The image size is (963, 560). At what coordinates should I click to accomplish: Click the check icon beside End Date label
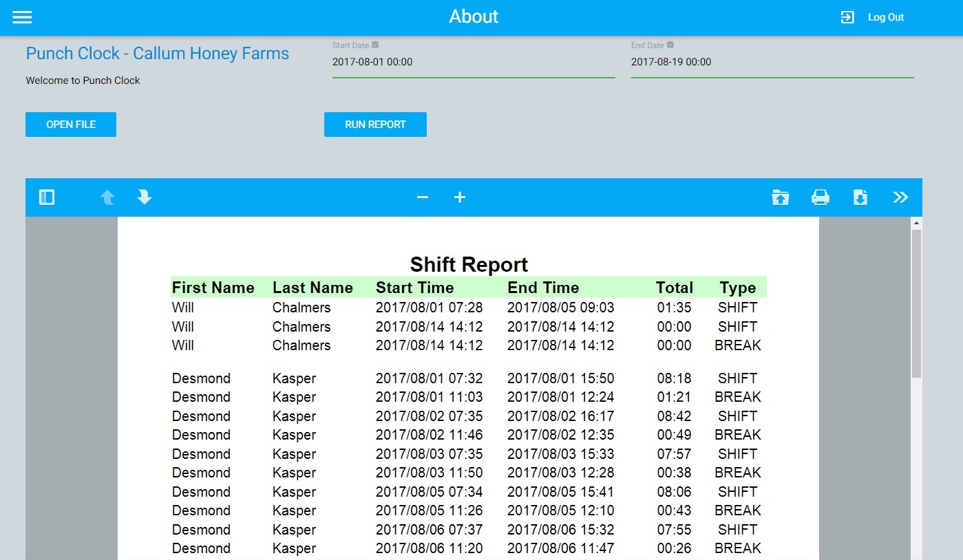[670, 45]
